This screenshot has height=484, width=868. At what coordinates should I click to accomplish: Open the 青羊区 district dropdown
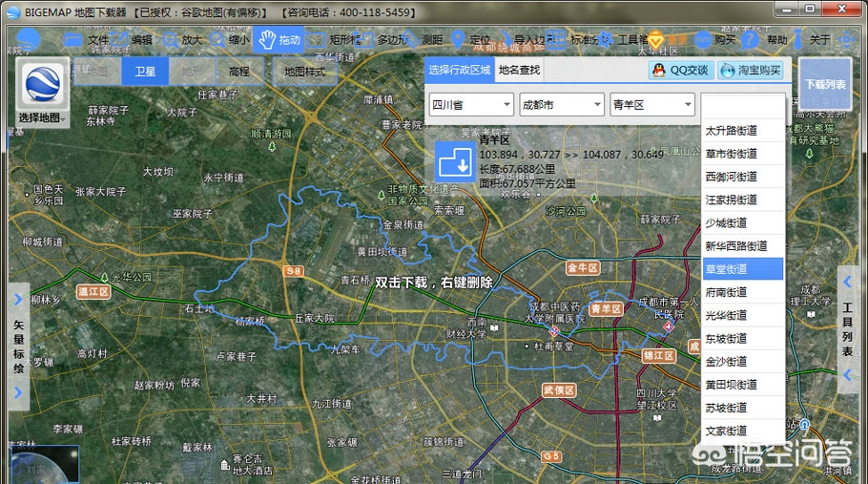coord(651,105)
